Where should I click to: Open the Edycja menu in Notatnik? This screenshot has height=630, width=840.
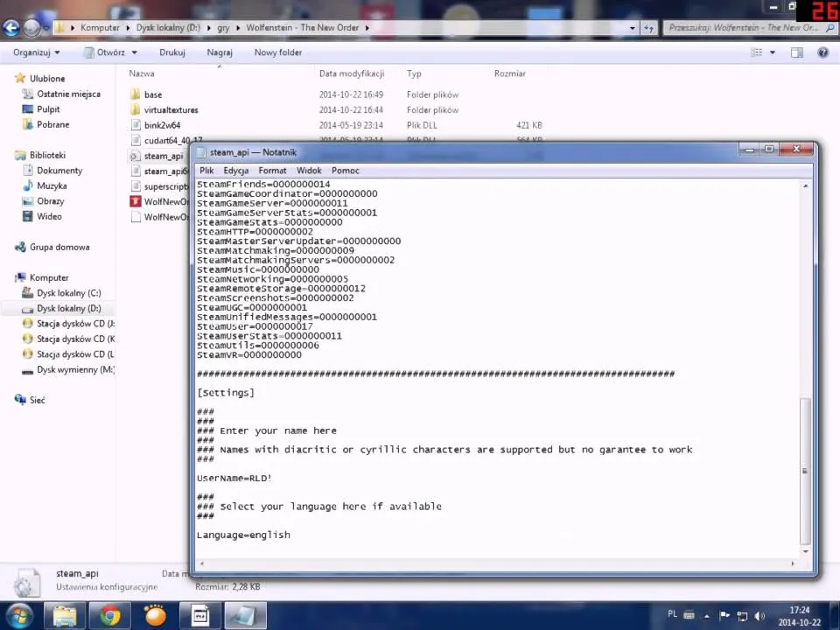coord(235,171)
